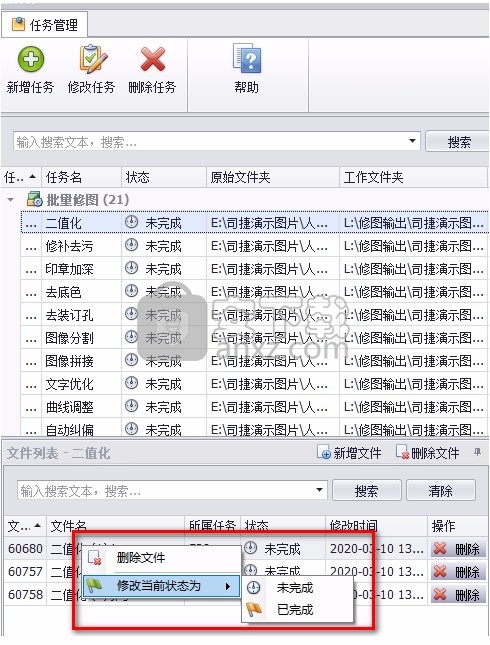Image resolution: width=490 pixels, height=645 pixels.
Task: Click the clock status icon for 二值化
Action: pyautogui.click(x=131, y=222)
